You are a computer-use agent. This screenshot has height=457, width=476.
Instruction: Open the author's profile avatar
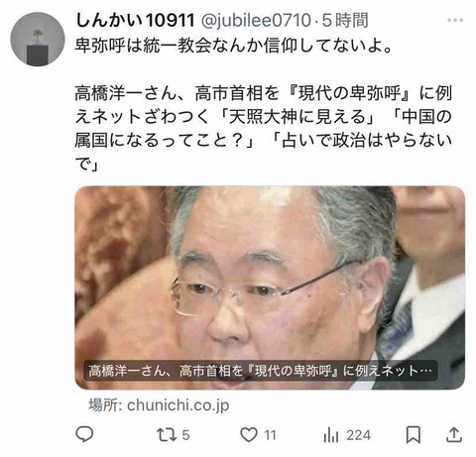[38, 40]
